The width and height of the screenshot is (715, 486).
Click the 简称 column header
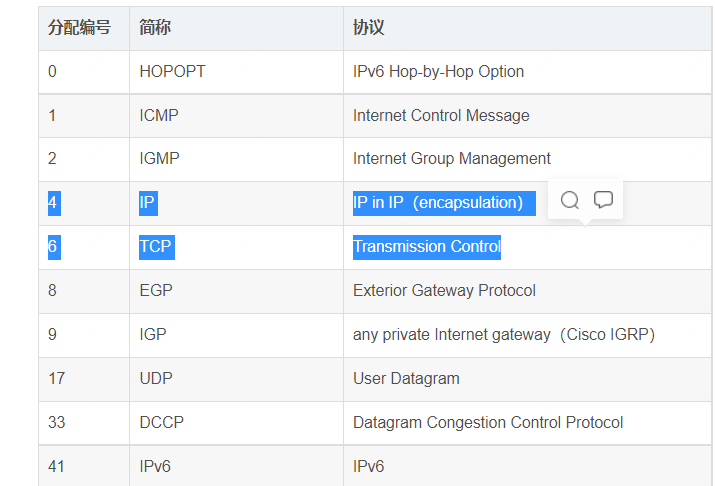coord(155,28)
